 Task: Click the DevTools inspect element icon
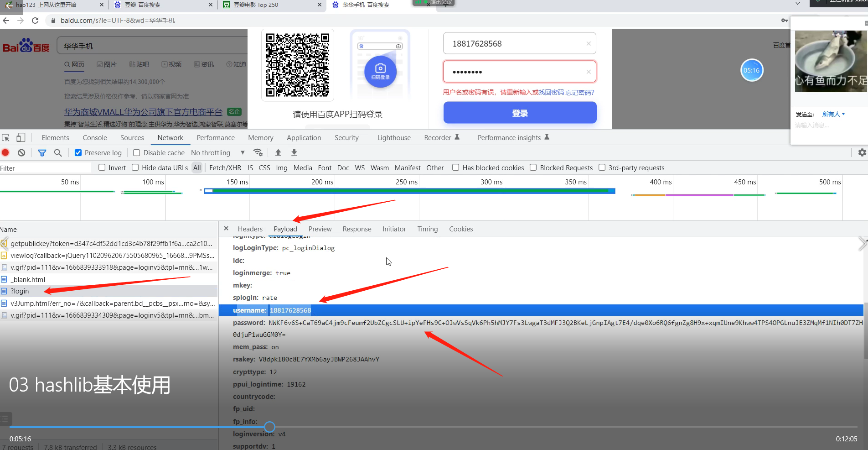click(6, 138)
